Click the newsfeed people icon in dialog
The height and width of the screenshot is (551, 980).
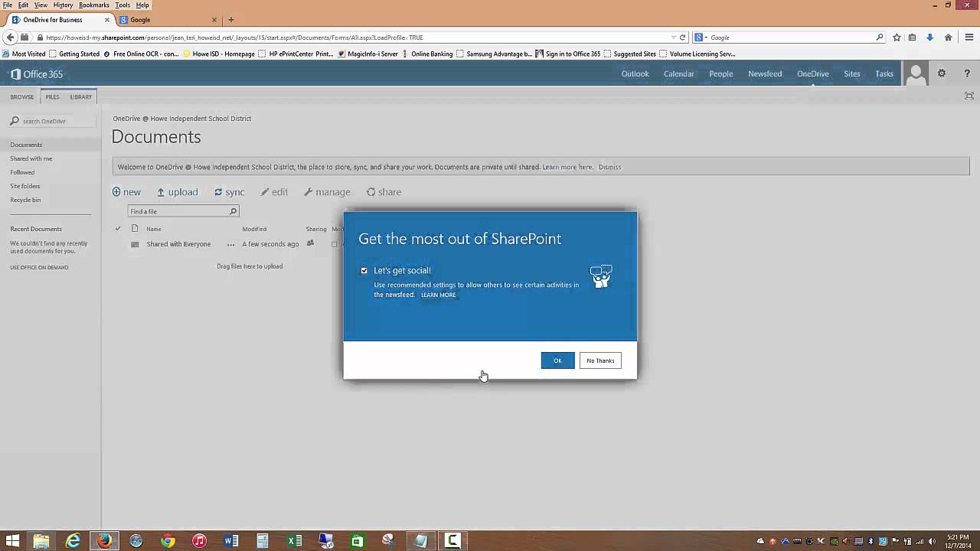click(601, 276)
